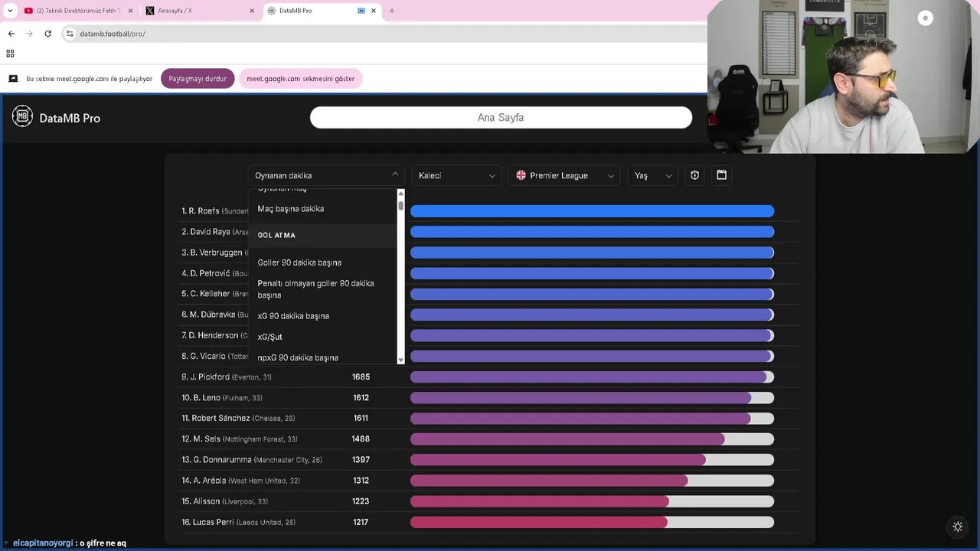Click the value 1223 in Alisson row
Screen dimensions: 980x551
tap(361, 501)
